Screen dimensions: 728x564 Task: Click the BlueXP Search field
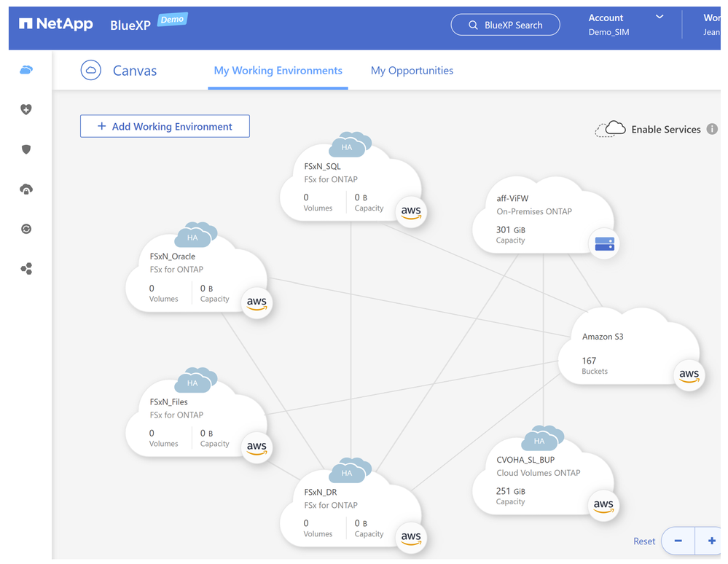pos(505,25)
